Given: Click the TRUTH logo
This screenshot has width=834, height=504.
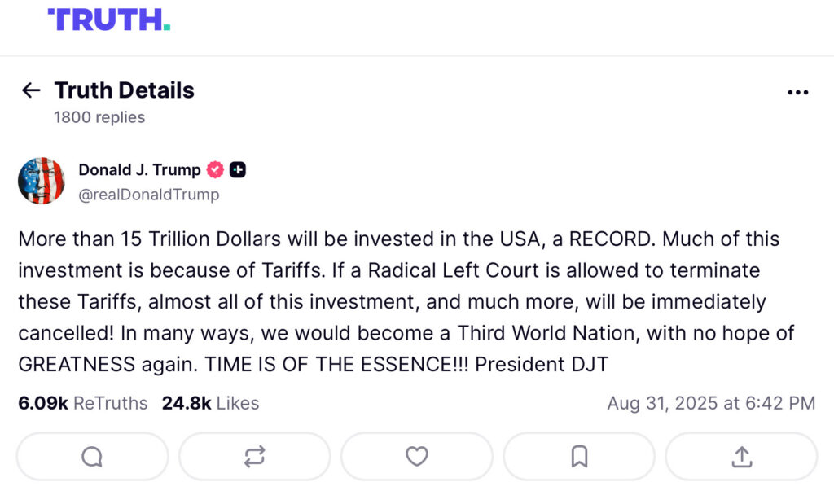Looking at the screenshot, I should coord(108,20).
